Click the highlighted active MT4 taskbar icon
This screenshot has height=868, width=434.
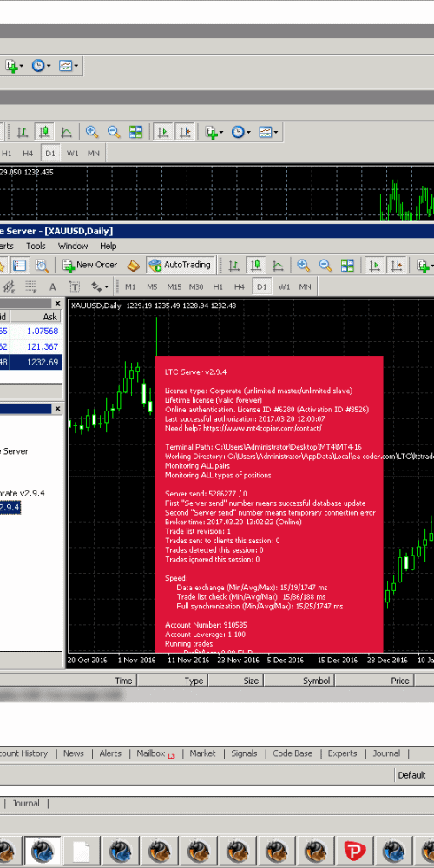[43, 851]
